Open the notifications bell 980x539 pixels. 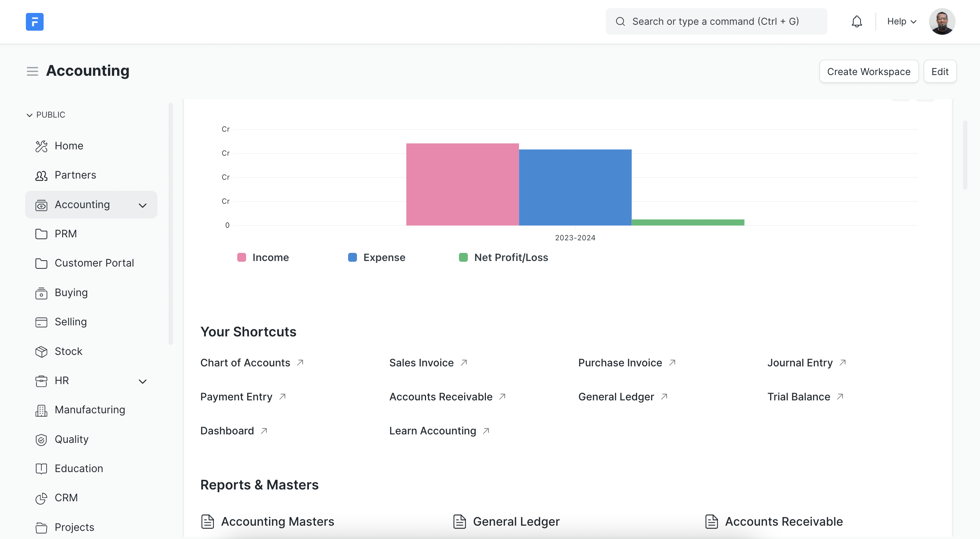pyautogui.click(x=856, y=21)
